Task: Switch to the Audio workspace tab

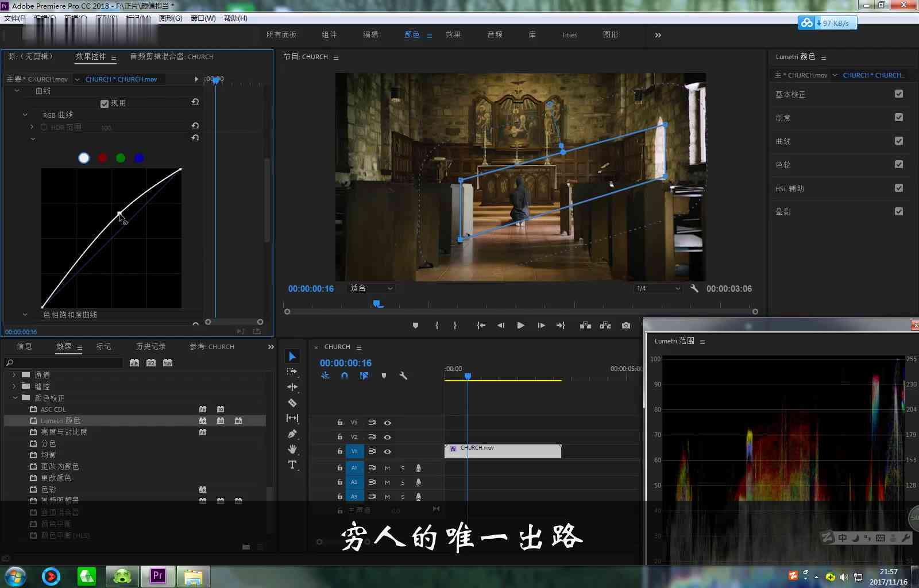Action: click(x=495, y=34)
